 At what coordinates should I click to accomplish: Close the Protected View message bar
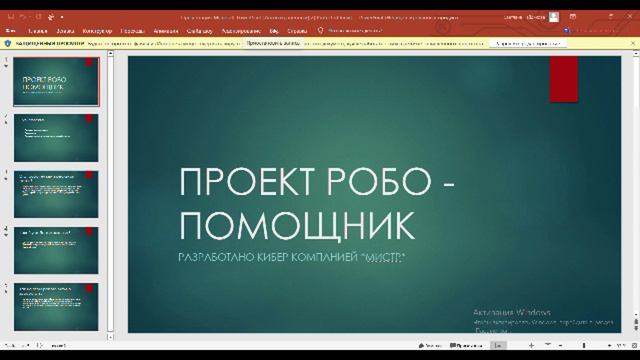tap(633, 43)
